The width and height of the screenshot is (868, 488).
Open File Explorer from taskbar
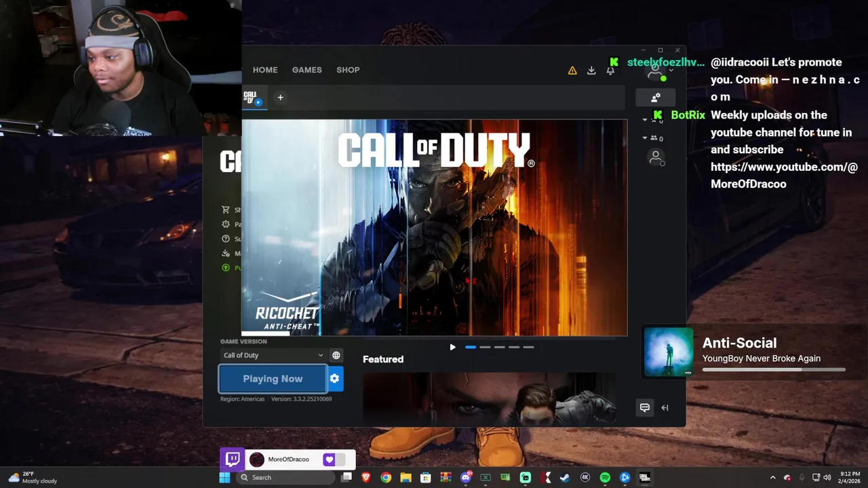pos(406,478)
